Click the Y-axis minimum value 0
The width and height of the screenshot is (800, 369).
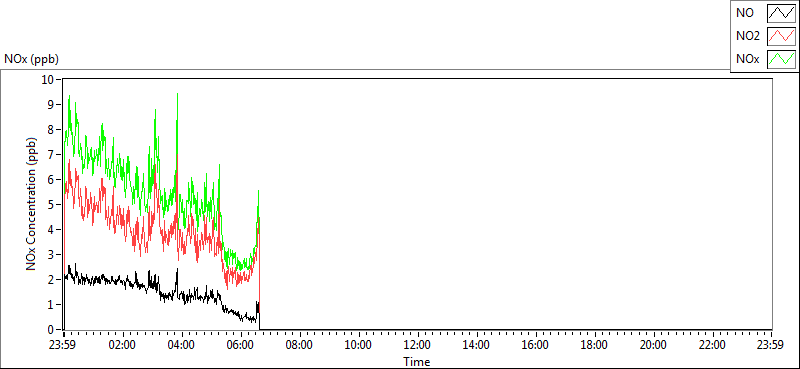51,330
